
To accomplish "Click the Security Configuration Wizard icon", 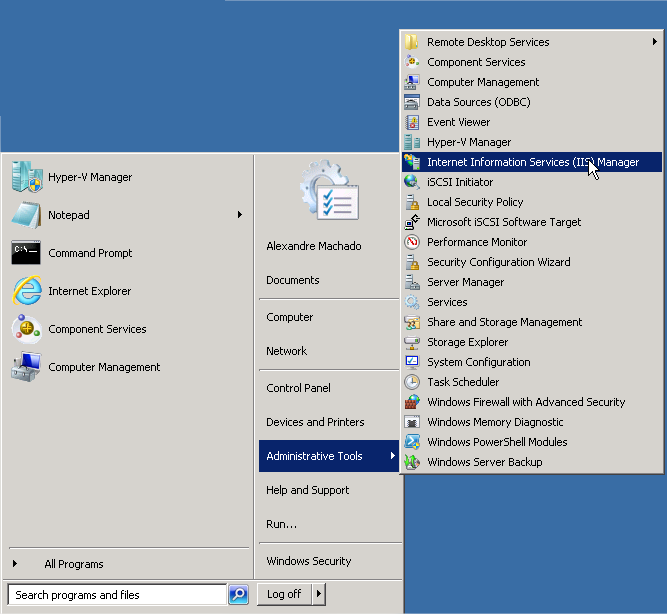I will (411, 262).
